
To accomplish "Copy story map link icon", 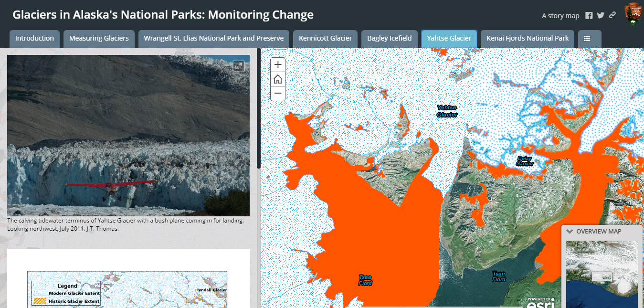I will [612, 15].
